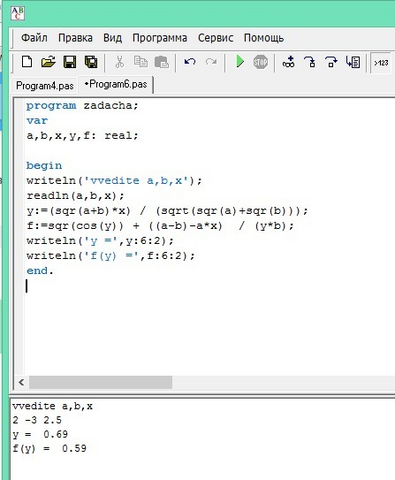Select the Program6.pas tab

click(115, 84)
